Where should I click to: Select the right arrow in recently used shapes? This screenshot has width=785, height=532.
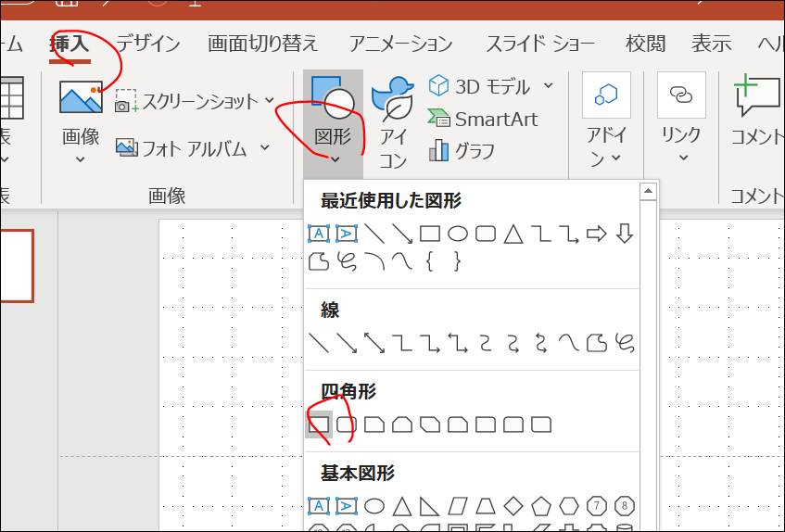click(x=596, y=234)
